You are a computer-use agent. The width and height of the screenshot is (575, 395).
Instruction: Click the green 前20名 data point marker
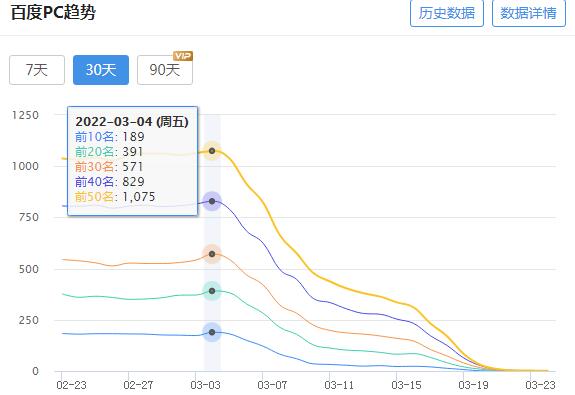[x=212, y=291]
